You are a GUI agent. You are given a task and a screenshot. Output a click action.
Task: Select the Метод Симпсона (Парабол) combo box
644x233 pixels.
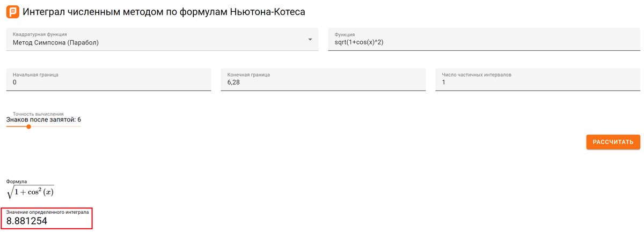tap(162, 40)
